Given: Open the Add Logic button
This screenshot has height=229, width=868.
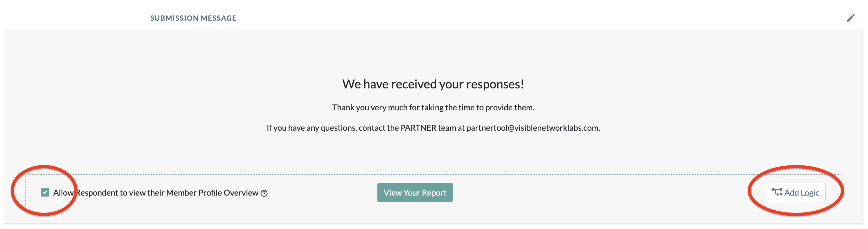Looking at the screenshot, I should pyautogui.click(x=795, y=192).
